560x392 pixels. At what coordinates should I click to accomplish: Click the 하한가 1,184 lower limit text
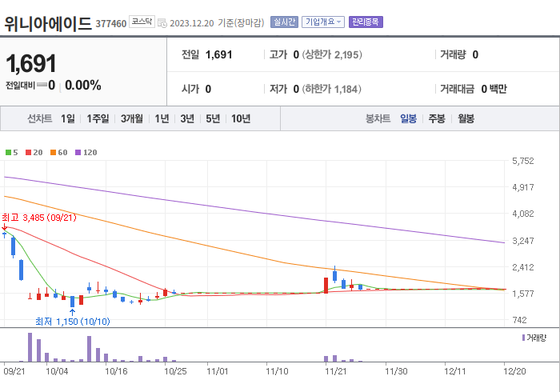(331, 89)
